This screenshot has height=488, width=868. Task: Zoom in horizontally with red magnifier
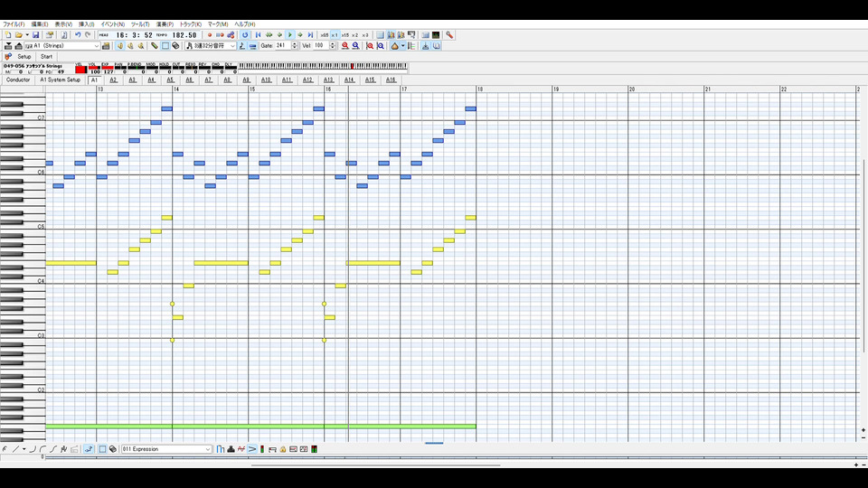tap(344, 46)
